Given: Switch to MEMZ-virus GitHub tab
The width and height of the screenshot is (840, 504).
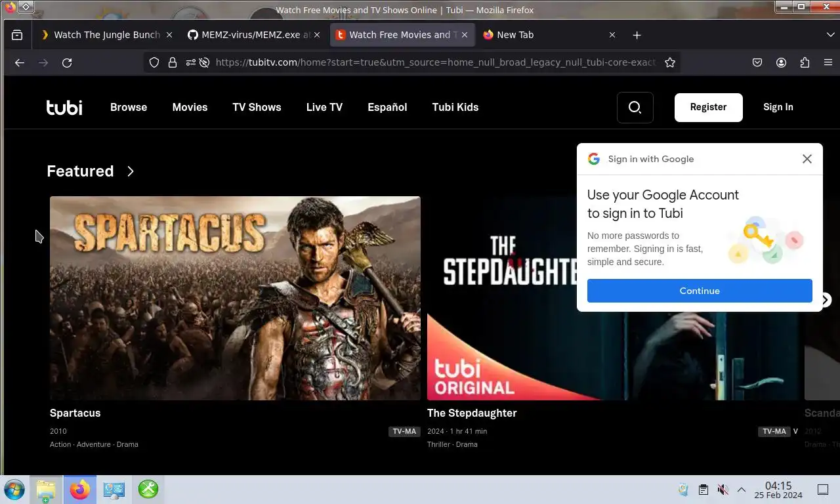Looking at the screenshot, I should 249,35.
